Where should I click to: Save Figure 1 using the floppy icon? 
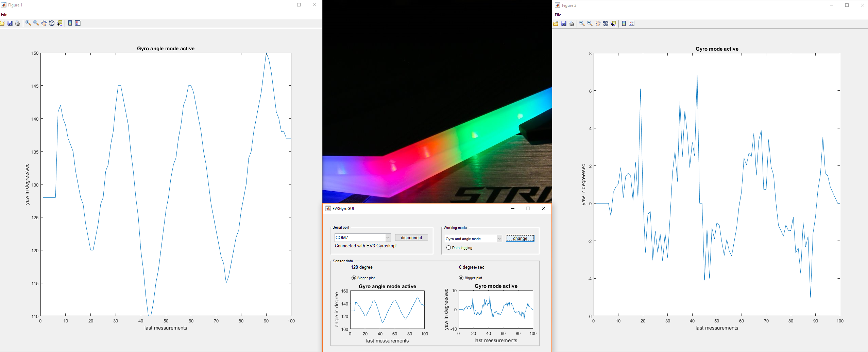click(x=10, y=23)
